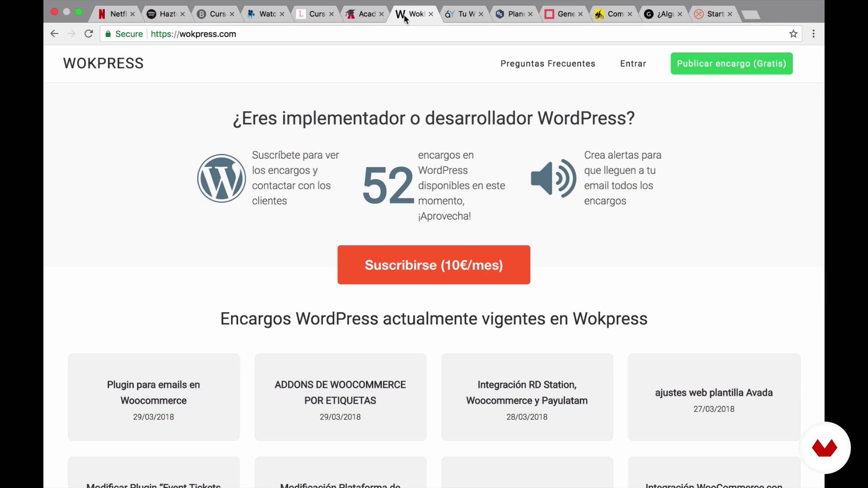Click the Encargos WordPress actualmente vigentes heading
Screen dimensions: 868x488
tap(434, 319)
